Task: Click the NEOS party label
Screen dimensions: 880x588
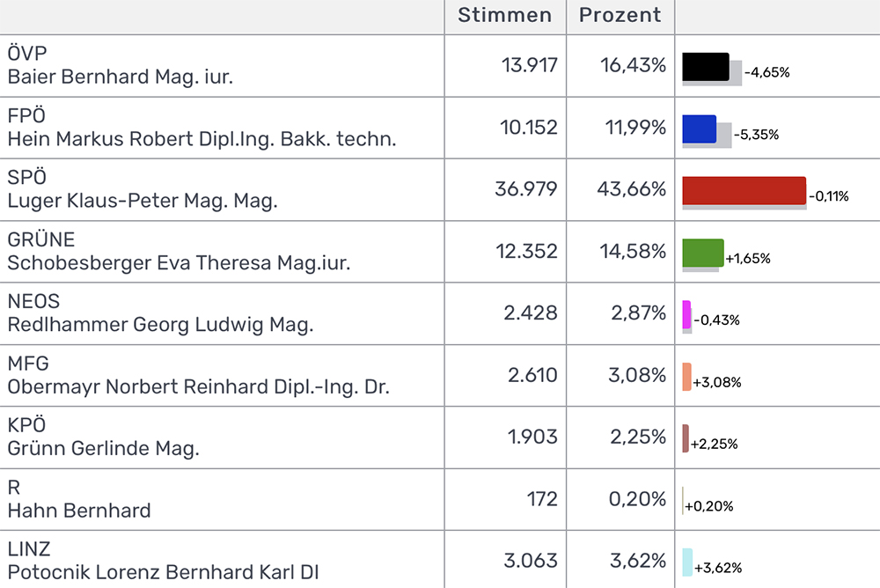Action: point(33,302)
